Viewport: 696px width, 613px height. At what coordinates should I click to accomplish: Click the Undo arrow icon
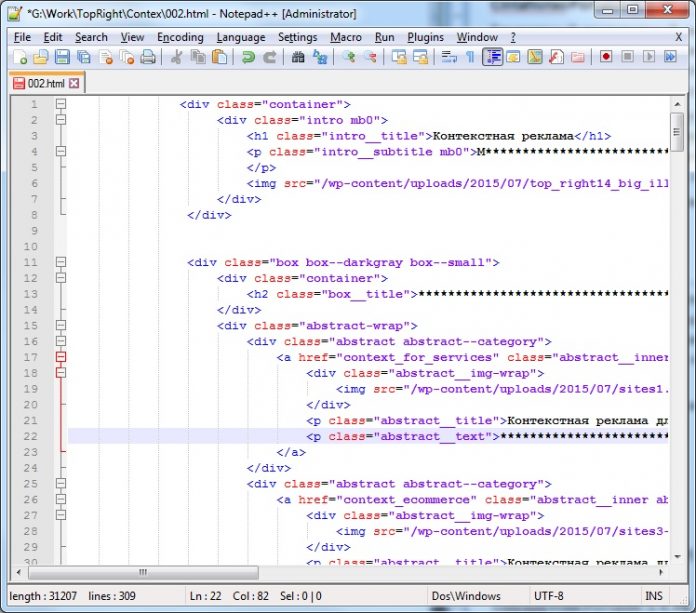(x=248, y=58)
